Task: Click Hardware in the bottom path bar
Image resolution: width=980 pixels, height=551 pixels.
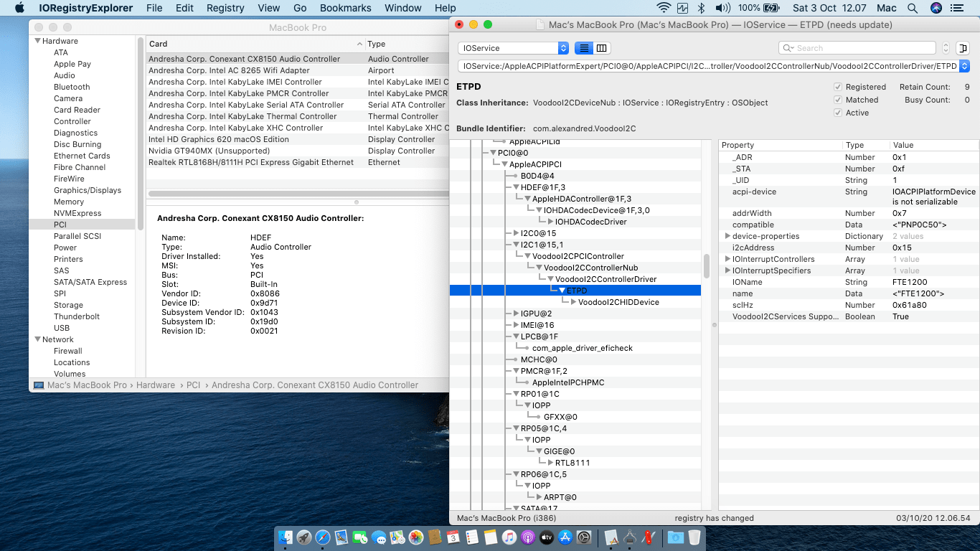Action: [x=156, y=385]
